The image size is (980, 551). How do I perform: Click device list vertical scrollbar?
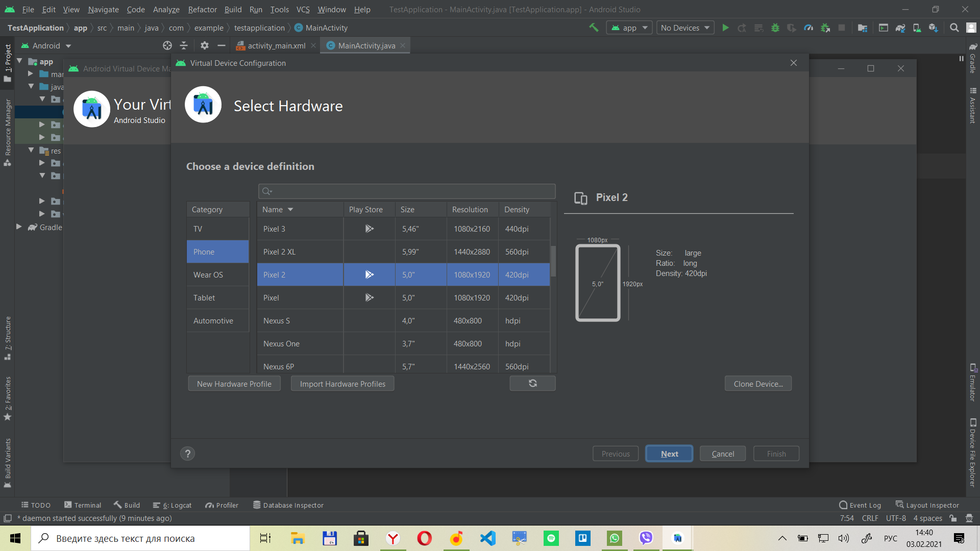coord(553,260)
